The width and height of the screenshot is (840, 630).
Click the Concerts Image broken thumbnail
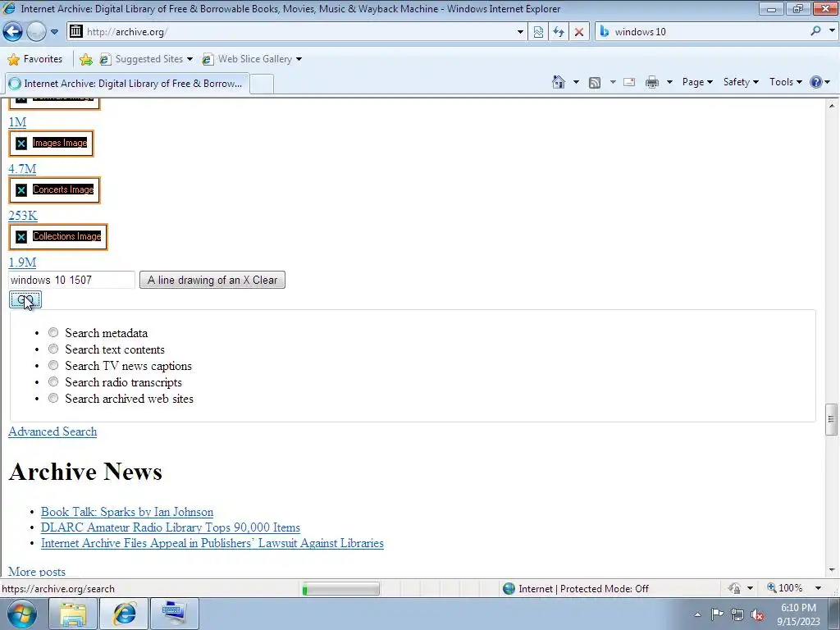pyautogui.click(x=55, y=189)
